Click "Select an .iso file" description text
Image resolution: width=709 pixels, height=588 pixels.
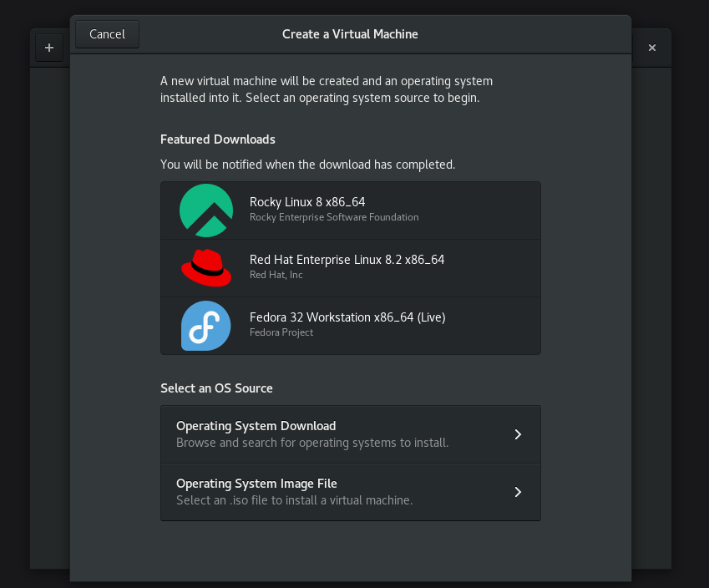point(294,500)
